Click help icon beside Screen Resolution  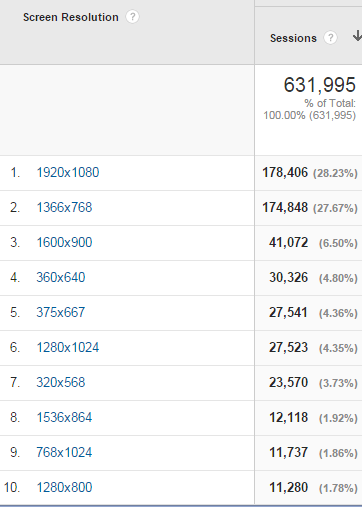point(132,17)
